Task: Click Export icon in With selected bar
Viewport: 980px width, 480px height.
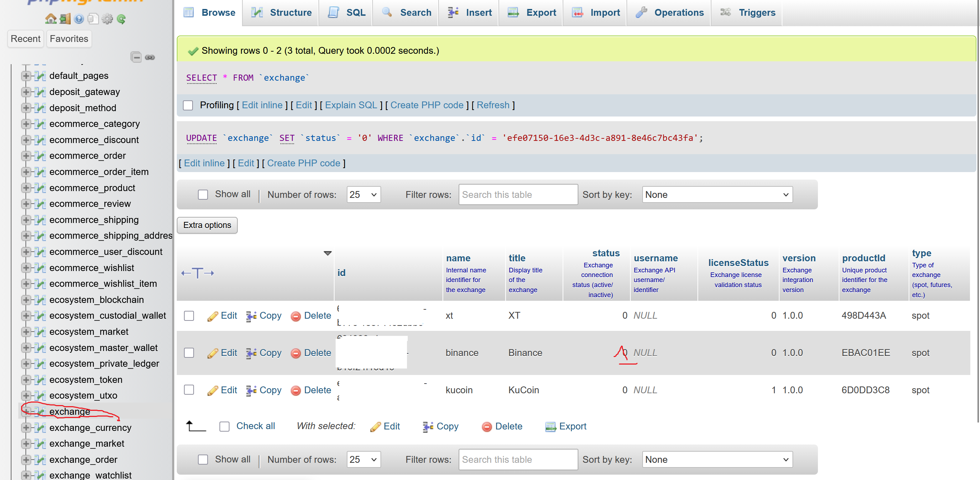Action: [x=550, y=426]
